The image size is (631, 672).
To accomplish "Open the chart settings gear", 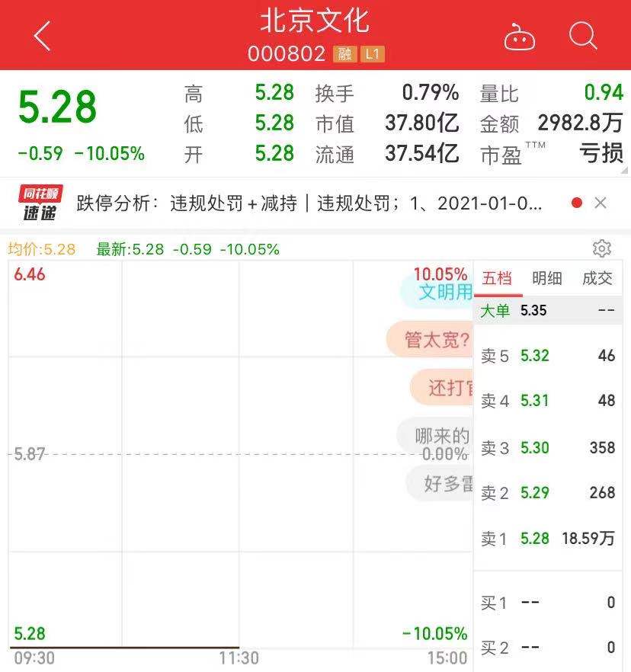I will tap(602, 248).
